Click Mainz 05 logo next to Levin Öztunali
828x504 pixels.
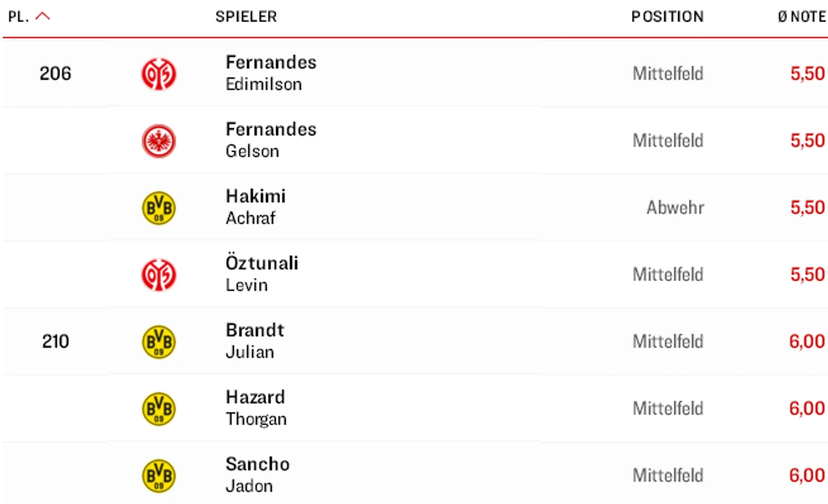(x=159, y=275)
